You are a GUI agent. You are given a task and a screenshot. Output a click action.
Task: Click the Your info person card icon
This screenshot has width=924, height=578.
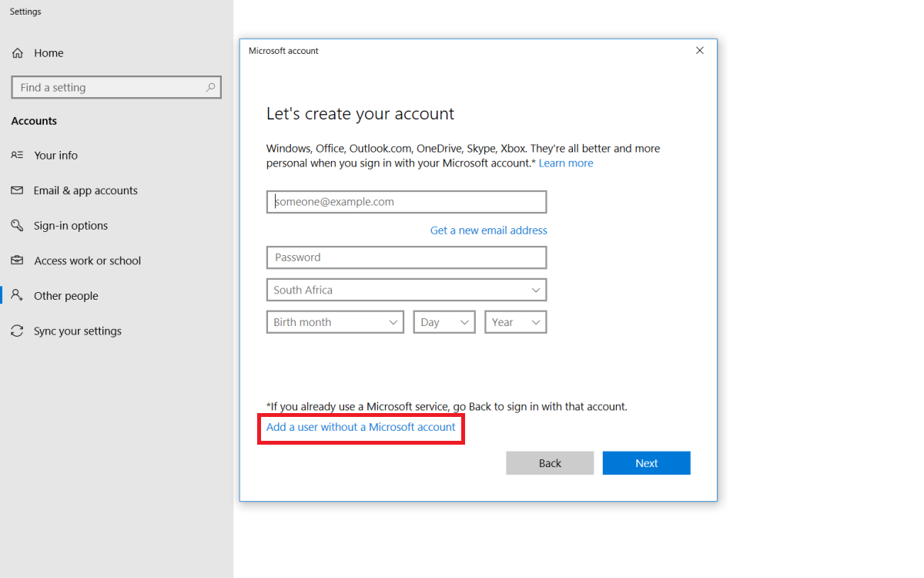(x=17, y=155)
